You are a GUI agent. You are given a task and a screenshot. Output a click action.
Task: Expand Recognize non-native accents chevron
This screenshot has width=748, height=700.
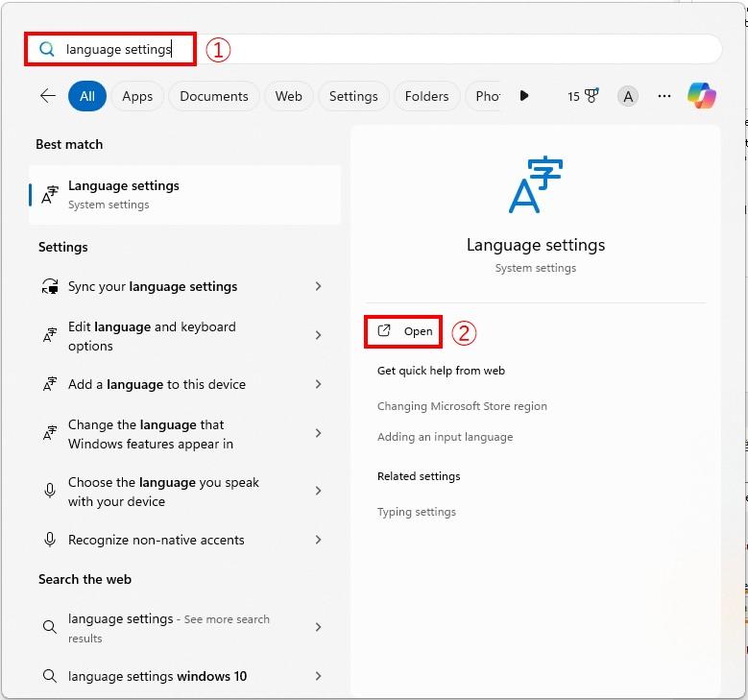click(318, 540)
